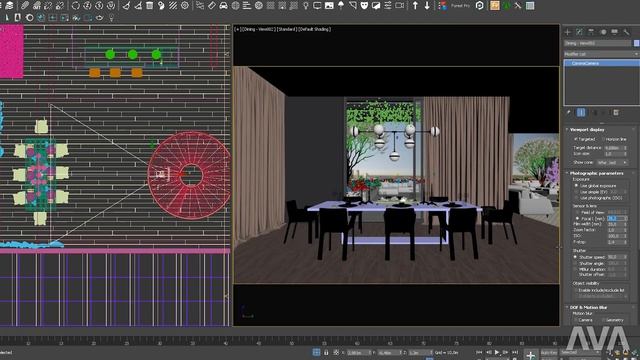
Task: Click the mask face icon in top toolbar
Action: [364, 6]
